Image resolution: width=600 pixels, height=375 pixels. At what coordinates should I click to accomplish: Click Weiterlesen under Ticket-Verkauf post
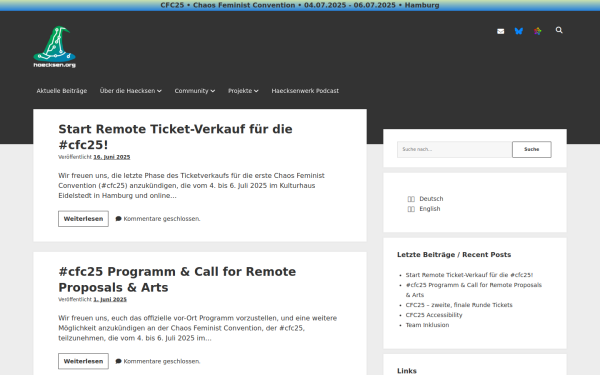pyautogui.click(x=83, y=219)
